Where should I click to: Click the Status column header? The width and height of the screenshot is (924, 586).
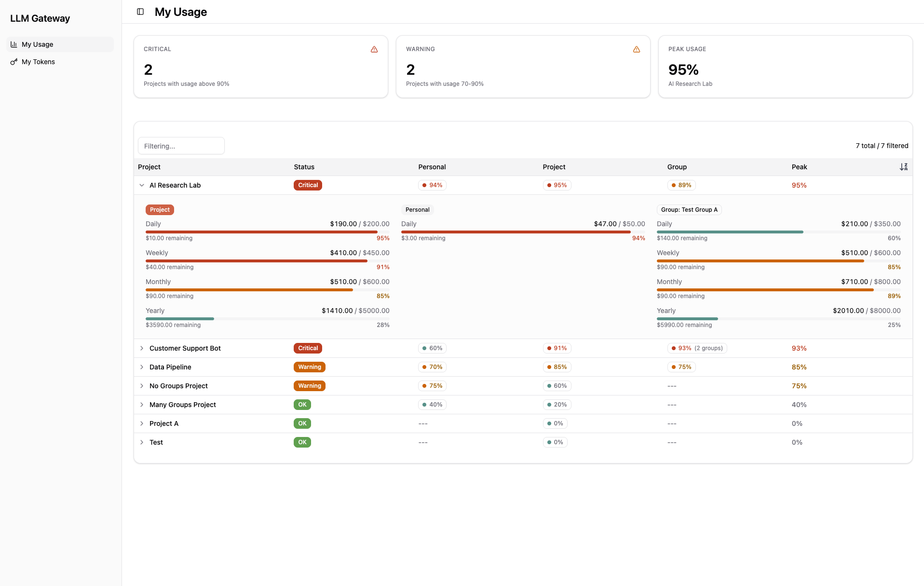pyautogui.click(x=304, y=167)
